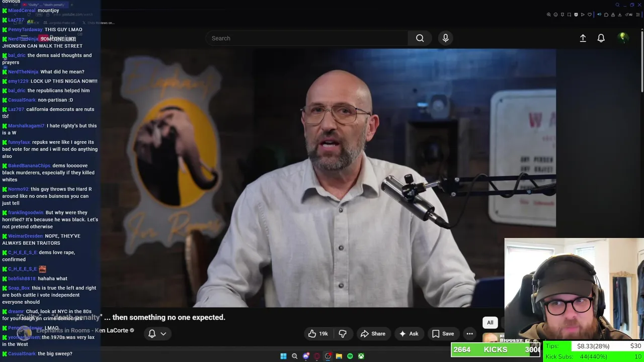The height and width of the screenshot is (362, 644).
Task: Click browser toolbar zoom magnifier icon
Action: point(548,15)
